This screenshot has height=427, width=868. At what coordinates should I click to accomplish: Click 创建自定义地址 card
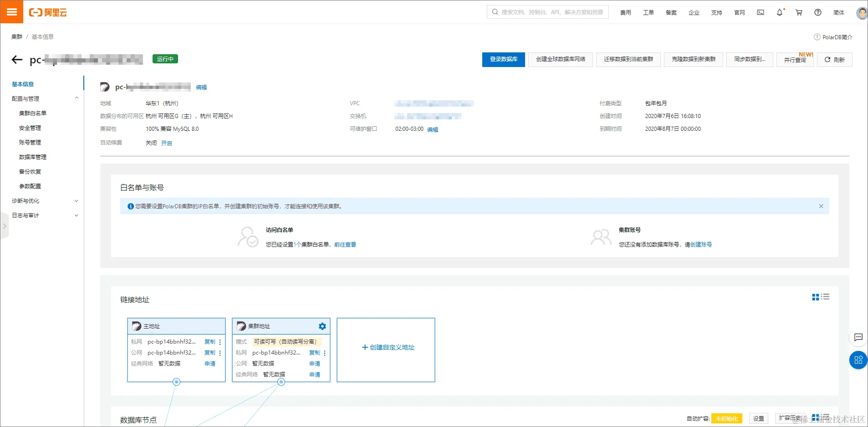tap(386, 350)
